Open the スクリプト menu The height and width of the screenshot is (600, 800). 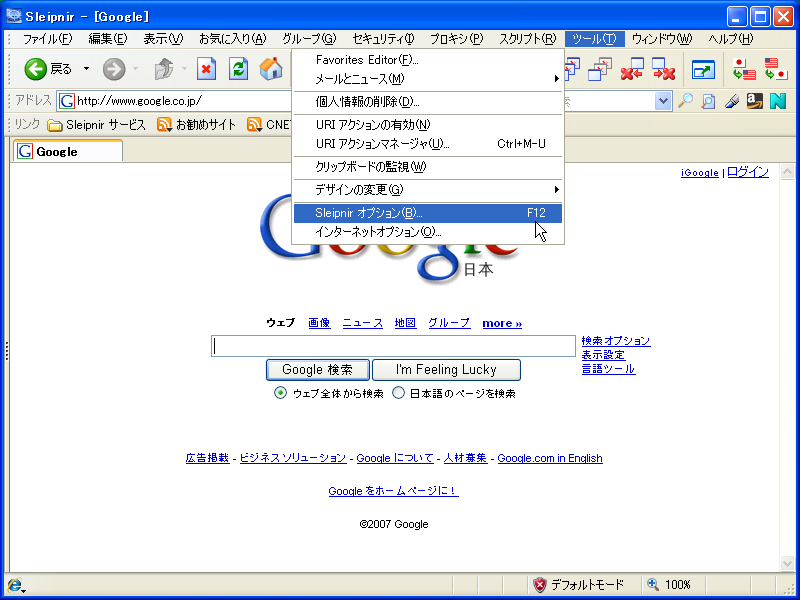coord(528,39)
